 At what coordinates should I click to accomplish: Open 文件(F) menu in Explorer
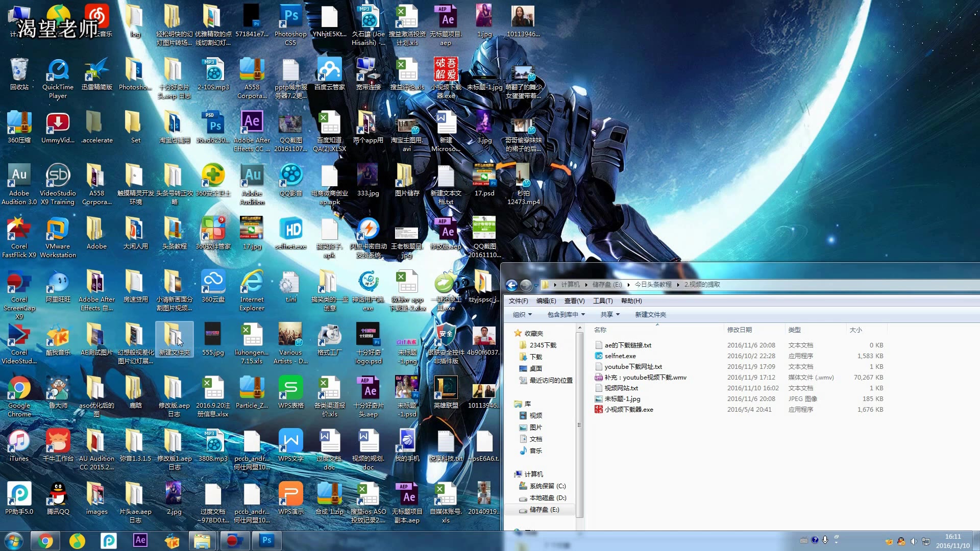(x=518, y=301)
